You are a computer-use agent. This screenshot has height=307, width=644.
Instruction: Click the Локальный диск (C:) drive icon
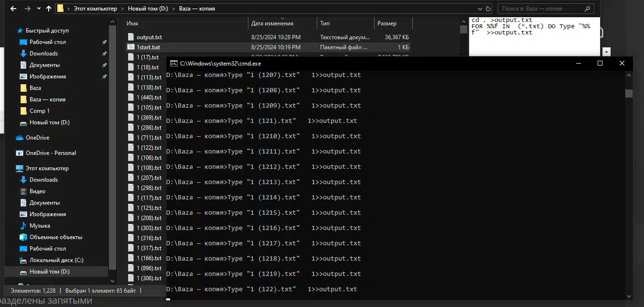[x=23, y=260]
